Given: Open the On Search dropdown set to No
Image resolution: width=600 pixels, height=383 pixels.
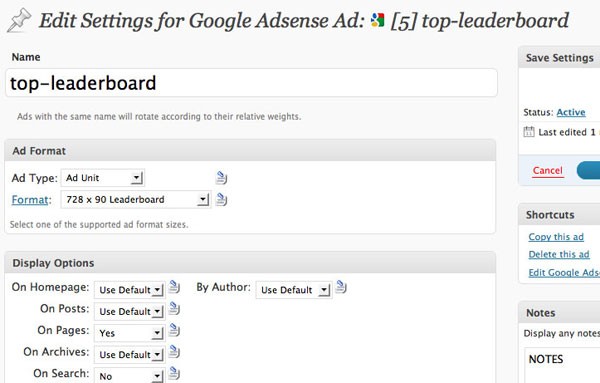Looking at the screenshot, I should (x=130, y=376).
